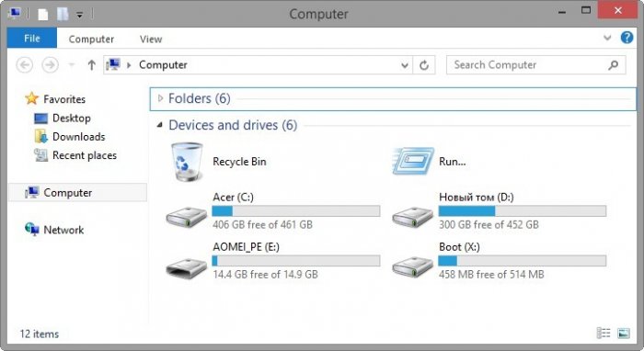Open the Recycle Bin icon
Screen dimensions: 644x351
tap(187, 162)
